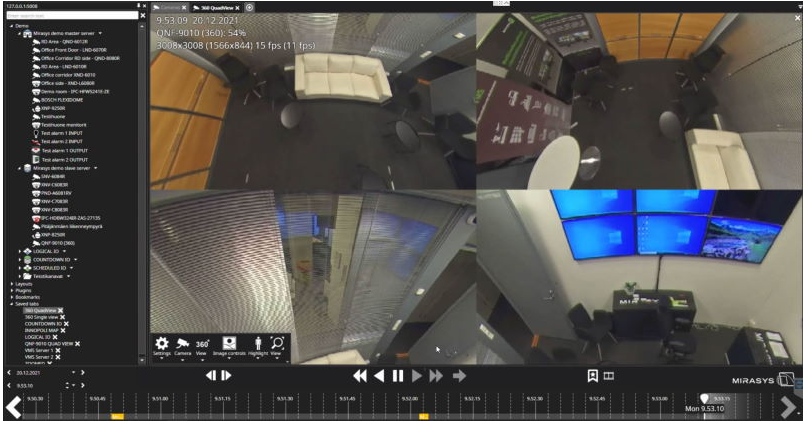Pause the video playback
Viewport: 807px width, 421px height.
[x=397, y=375]
